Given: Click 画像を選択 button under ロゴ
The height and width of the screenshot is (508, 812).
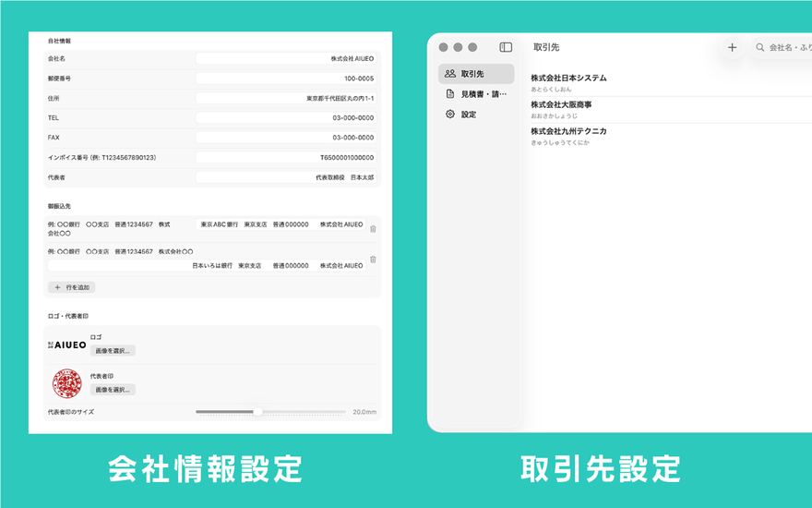Looking at the screenshot, I should [113, 351].
